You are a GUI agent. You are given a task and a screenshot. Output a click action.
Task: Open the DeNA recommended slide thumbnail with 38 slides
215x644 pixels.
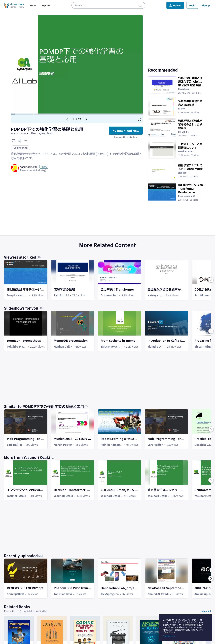(x=162, y=106)
